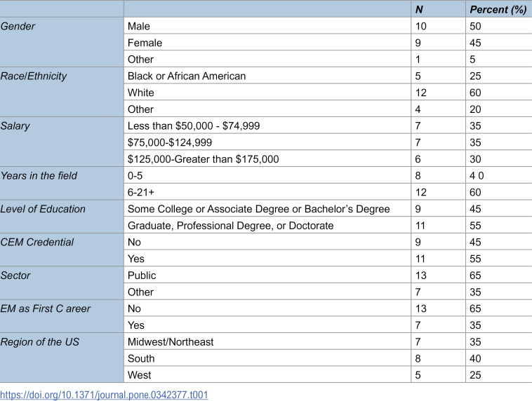The image size is (532, 401).
Task: Select the Sector category label
Action: click(15, 276)
